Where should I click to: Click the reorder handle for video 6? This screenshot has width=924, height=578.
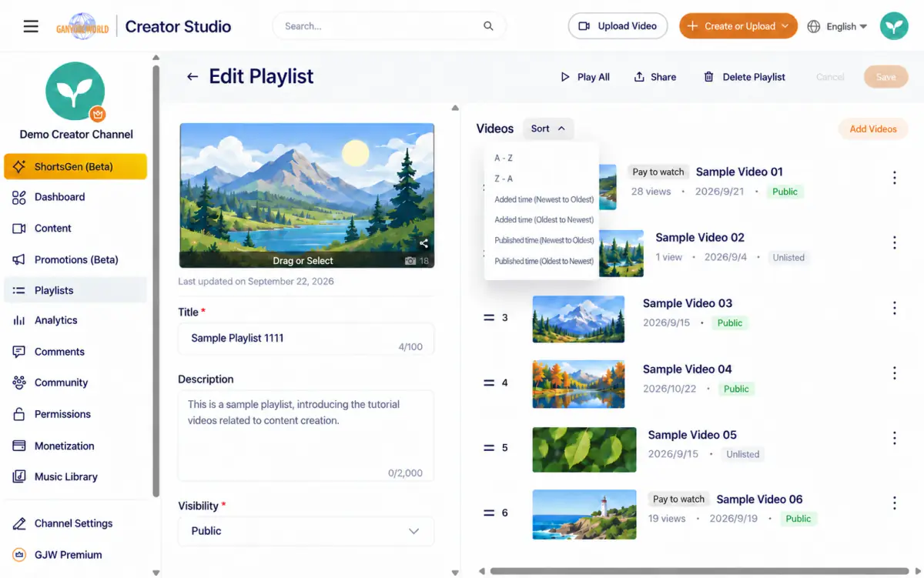pos(488,513)
